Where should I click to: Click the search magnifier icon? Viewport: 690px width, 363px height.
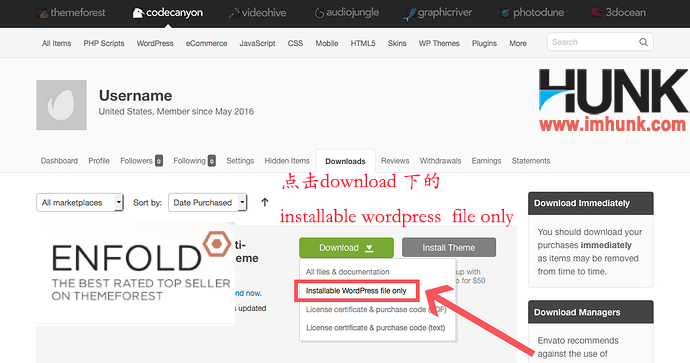point(643,42)
